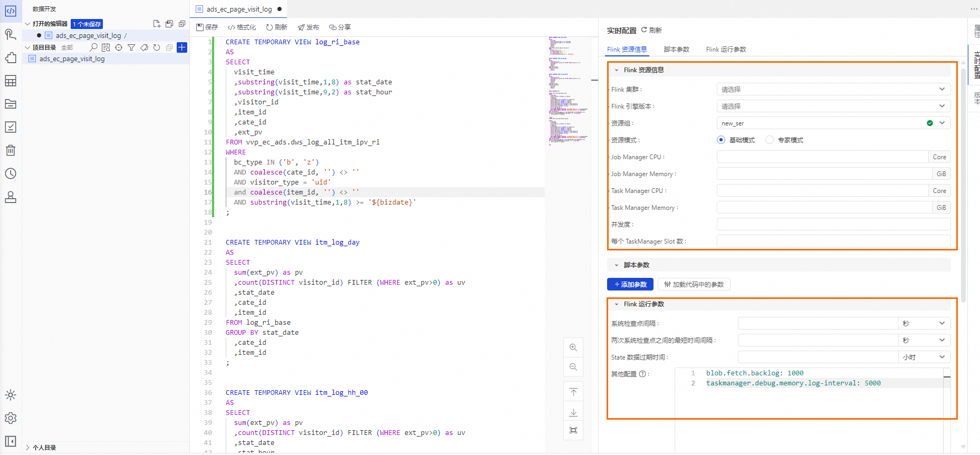Open the data development code icon in sidebar
This screenshot has width=980, height=455.
11,11
